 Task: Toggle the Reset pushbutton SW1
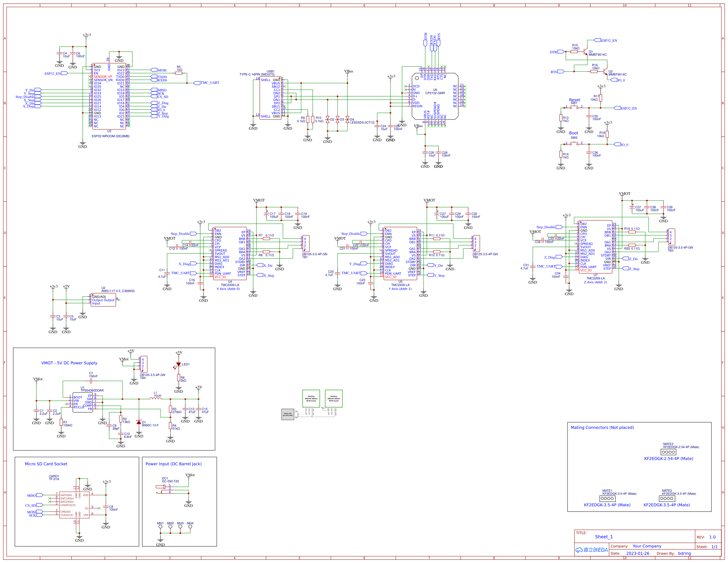[x=574, y=107]
